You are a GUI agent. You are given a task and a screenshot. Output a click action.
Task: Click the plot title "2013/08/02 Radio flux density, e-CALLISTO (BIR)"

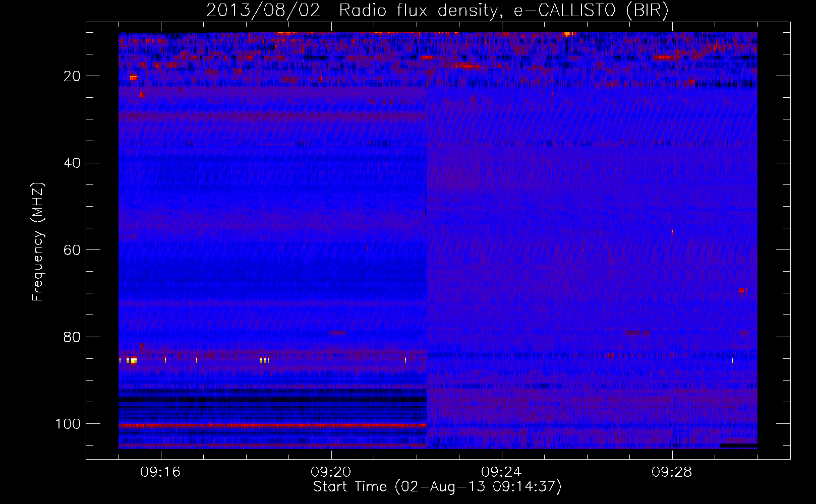coord(437,10)
